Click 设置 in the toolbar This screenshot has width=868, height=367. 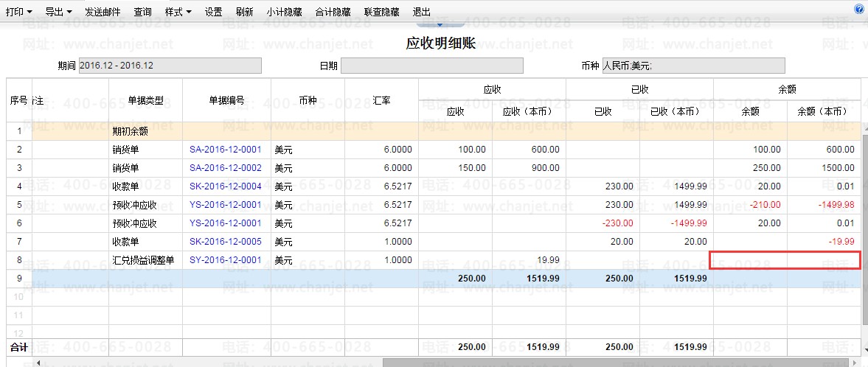[213, 12]
